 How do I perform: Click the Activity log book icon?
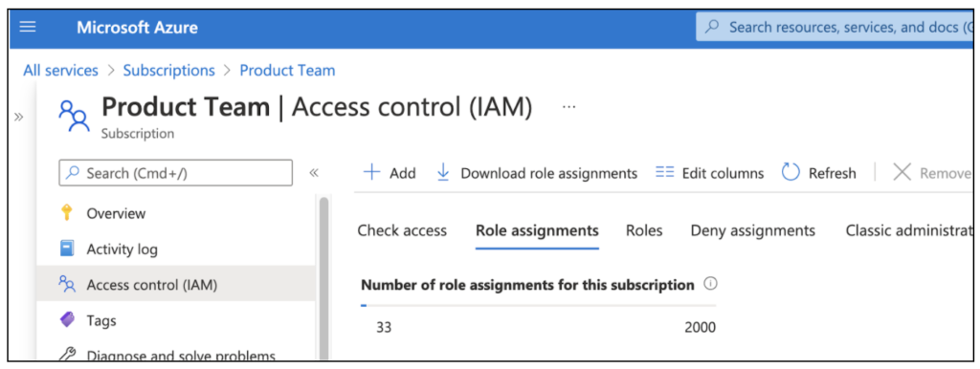click(67, 250)
